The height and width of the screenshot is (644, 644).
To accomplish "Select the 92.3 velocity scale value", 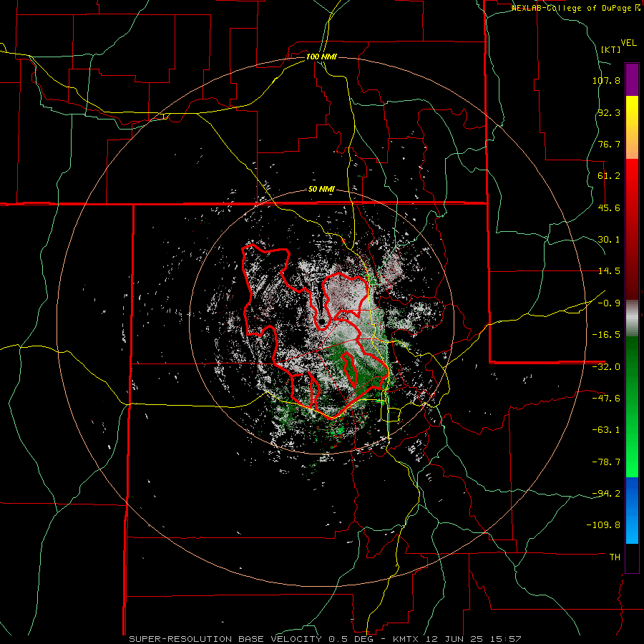I will 609,112.
